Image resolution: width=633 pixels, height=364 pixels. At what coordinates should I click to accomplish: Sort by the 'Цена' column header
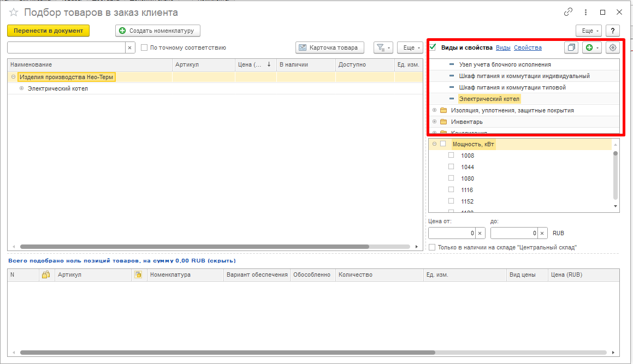point(256,64)
